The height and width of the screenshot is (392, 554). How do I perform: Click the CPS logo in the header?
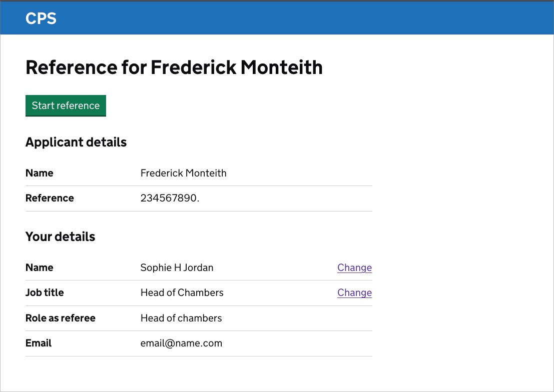[41, 18]
